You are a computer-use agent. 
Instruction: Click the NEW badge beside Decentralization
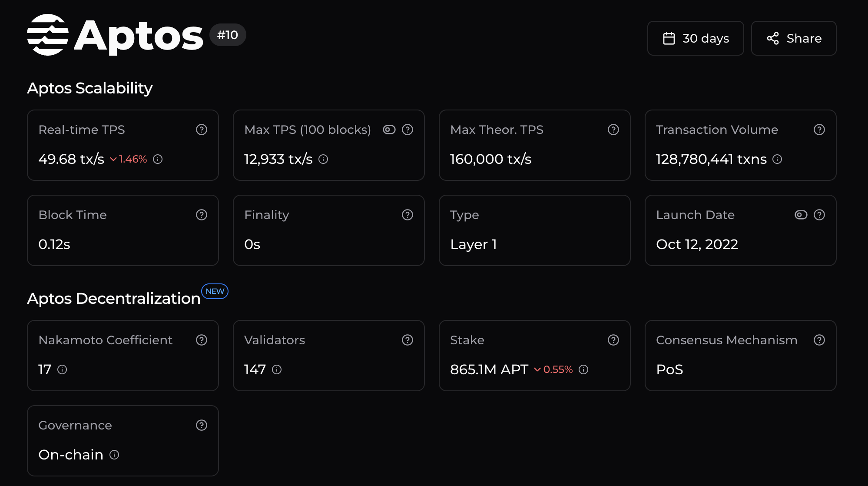215,291
